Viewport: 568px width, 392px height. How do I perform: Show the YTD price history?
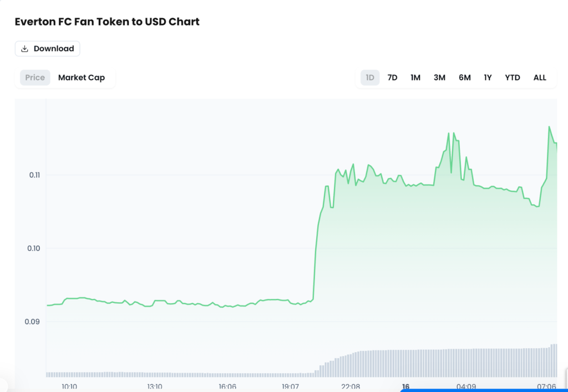(x=513, y=78)
